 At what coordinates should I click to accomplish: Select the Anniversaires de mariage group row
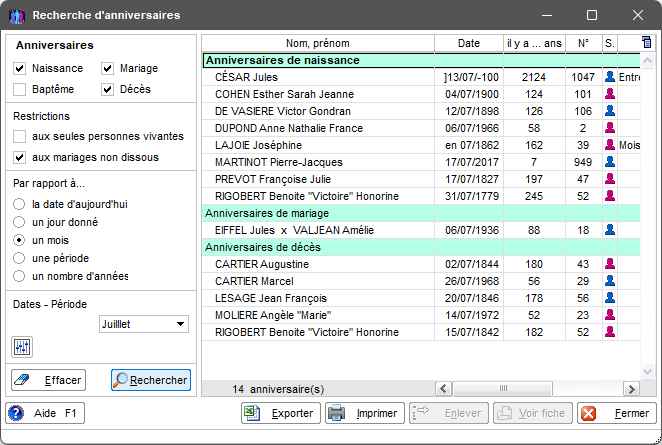[x=421, y=213]
